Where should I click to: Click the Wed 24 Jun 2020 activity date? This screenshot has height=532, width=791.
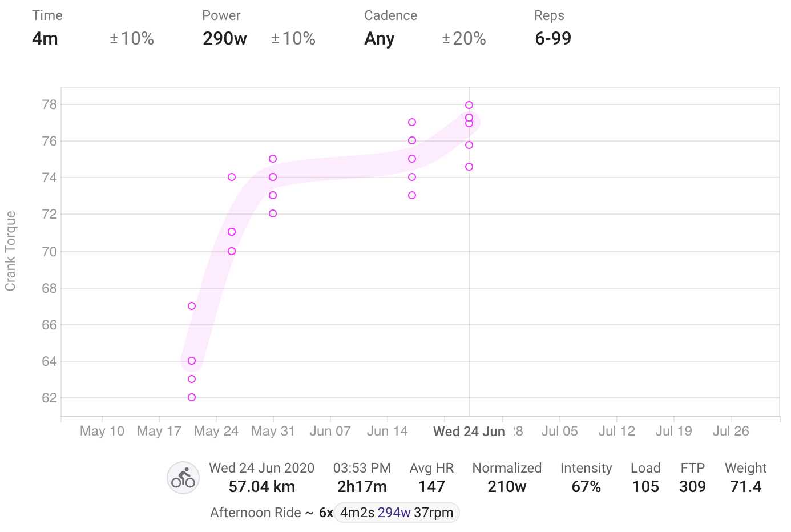coord(261,468)
